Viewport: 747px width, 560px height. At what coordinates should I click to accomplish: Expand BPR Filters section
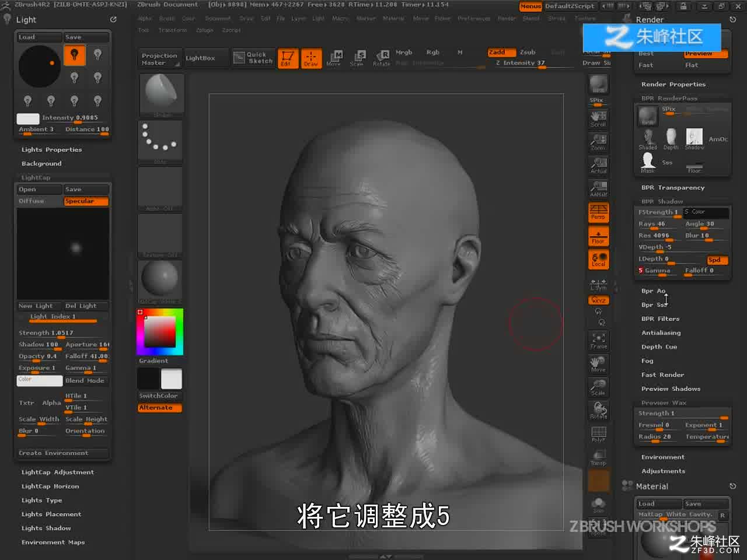[x=660, y=319]
